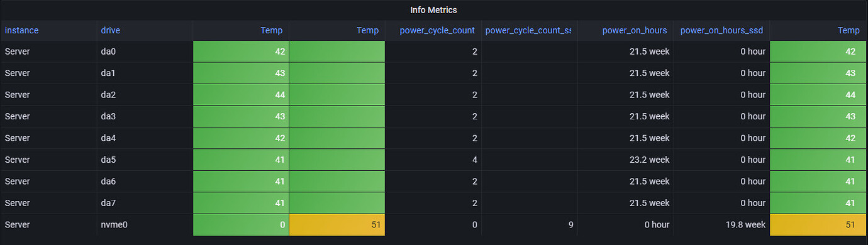Click power_cycle_count value 4 for da5
Screen dimensions: 868x245
[433, 160]
